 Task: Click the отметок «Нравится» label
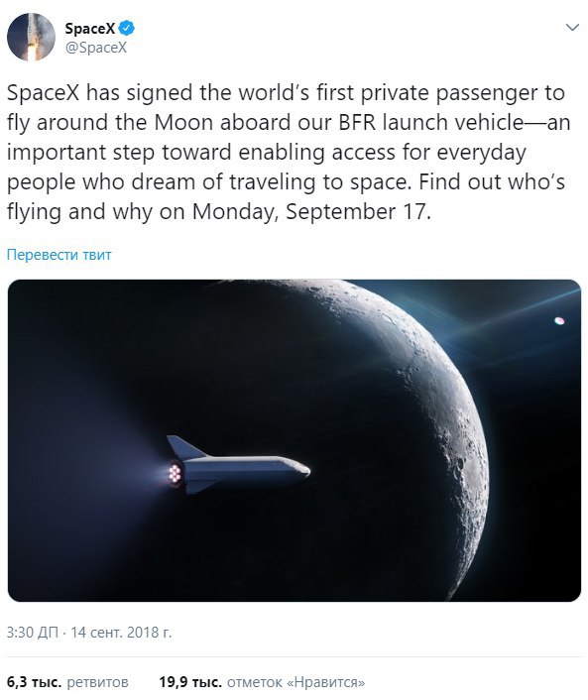[296, 682]
